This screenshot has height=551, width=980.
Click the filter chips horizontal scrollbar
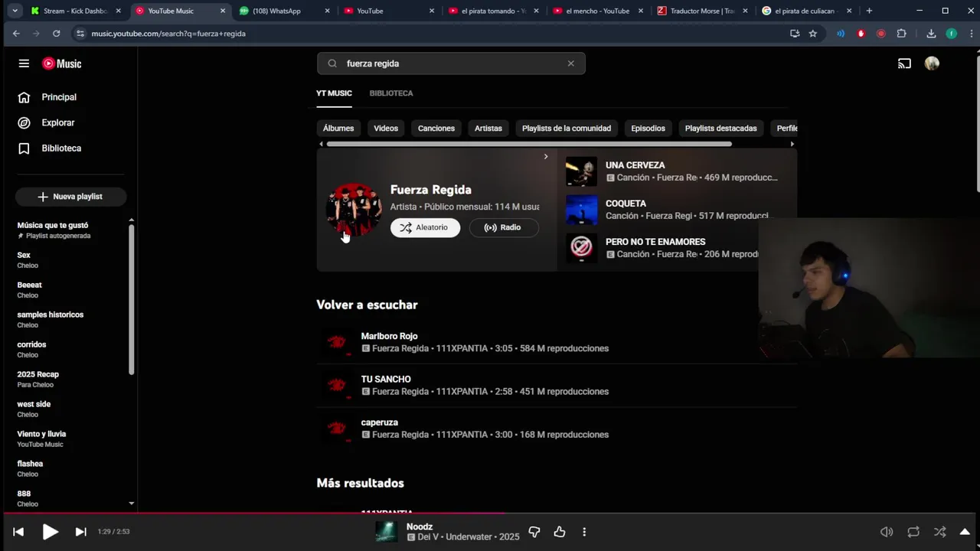[x=529, y=144]
